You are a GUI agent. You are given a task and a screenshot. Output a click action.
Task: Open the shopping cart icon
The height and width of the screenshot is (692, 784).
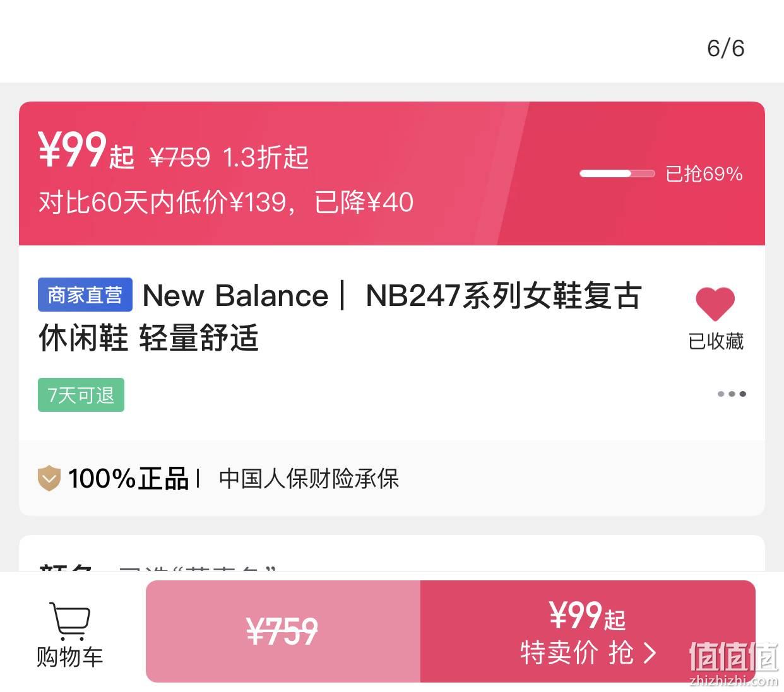(69, 621)
